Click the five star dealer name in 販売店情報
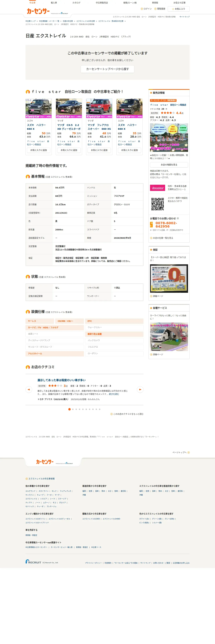The image size is (215, 644). click(168, 105)
